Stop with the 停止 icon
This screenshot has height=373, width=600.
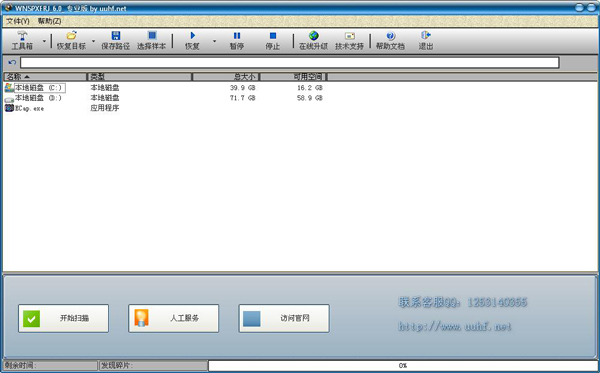coord(273,36)
